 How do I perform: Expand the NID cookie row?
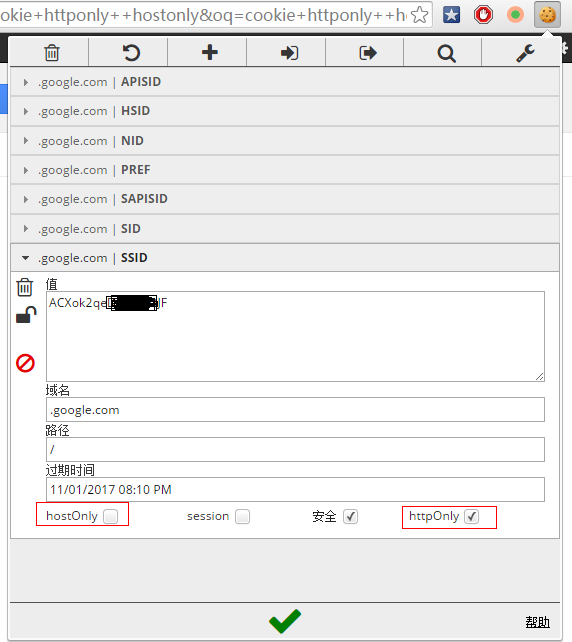[285, 140]
